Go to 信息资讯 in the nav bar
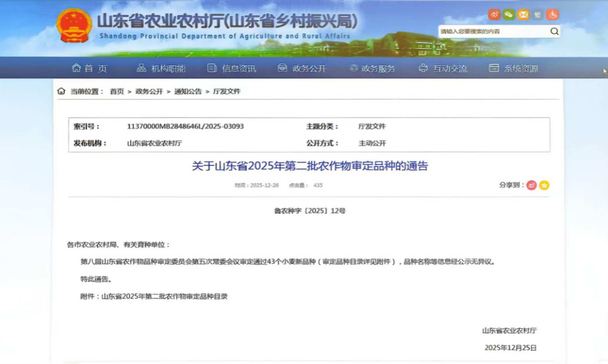 (x=232, y=68)
